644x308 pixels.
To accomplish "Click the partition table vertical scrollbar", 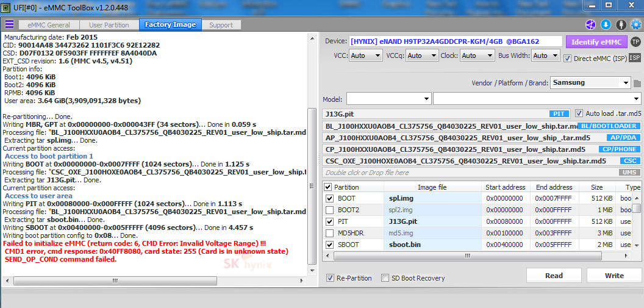I will click(x=636, y=208).
